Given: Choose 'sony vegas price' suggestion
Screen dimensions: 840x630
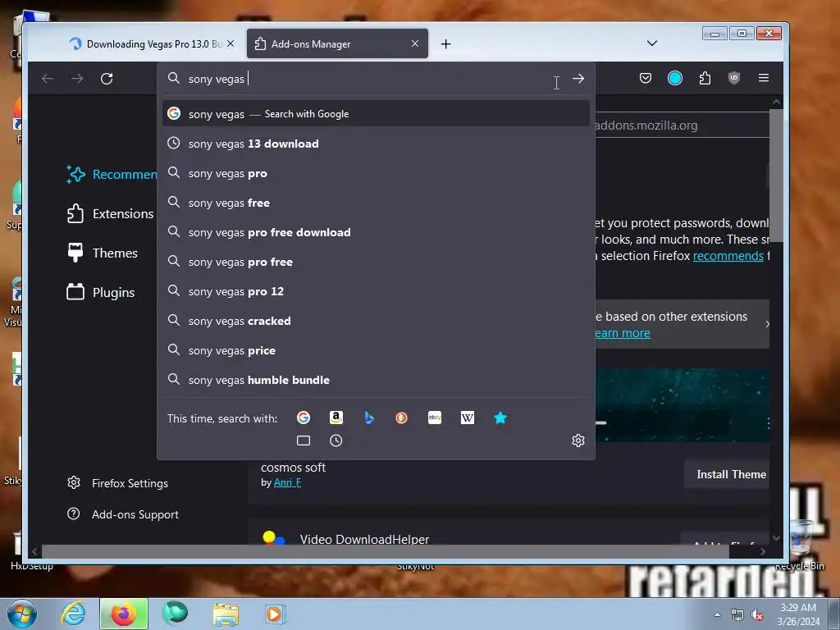Looking at the screenshot, I should pos(376,349).
